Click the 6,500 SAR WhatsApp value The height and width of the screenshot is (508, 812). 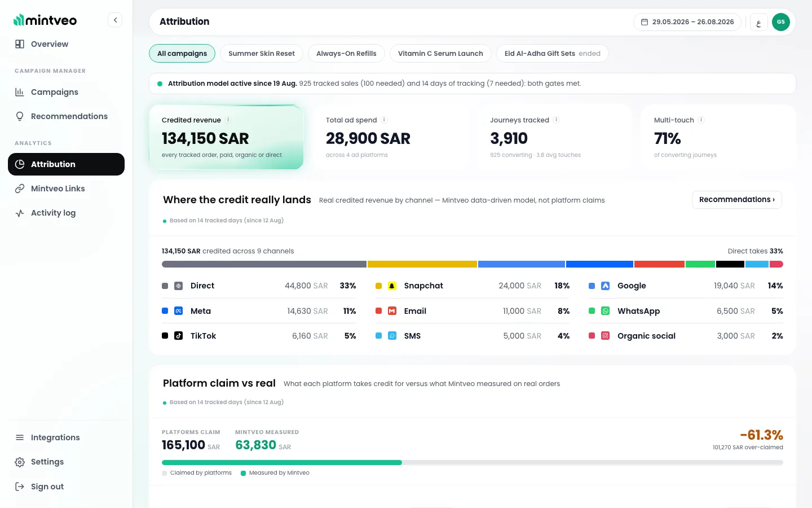click(736, 311)
